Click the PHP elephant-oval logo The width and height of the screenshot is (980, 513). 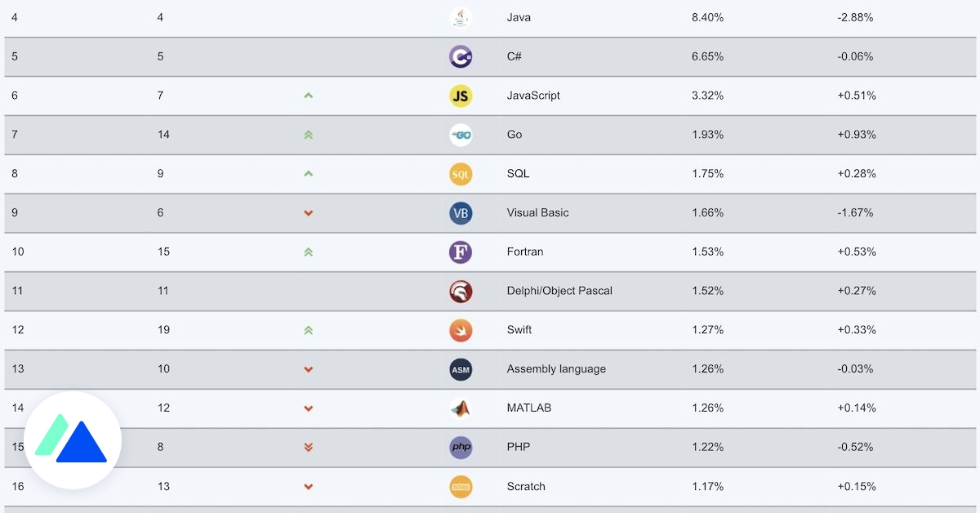[x=461, y=448]
